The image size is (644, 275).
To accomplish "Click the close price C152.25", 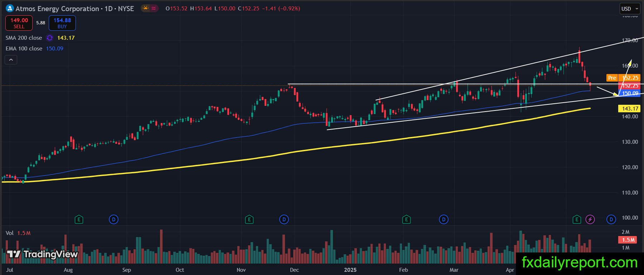I will tap(248, 9).
